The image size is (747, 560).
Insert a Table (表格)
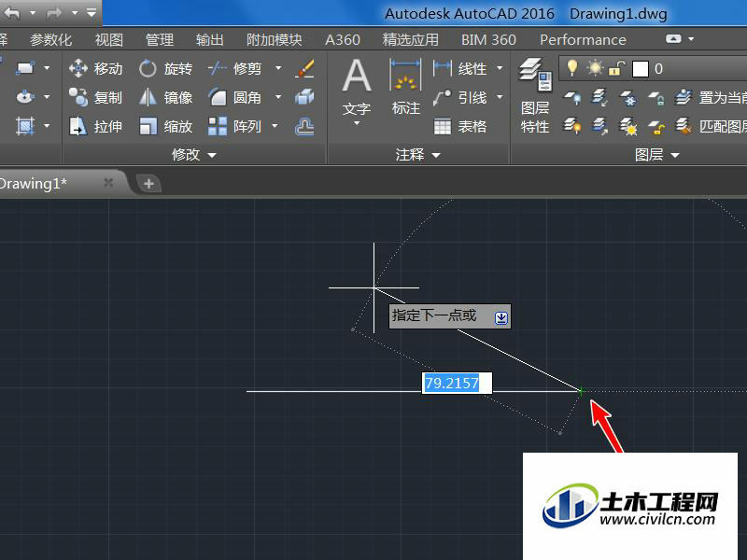(460, 127)
